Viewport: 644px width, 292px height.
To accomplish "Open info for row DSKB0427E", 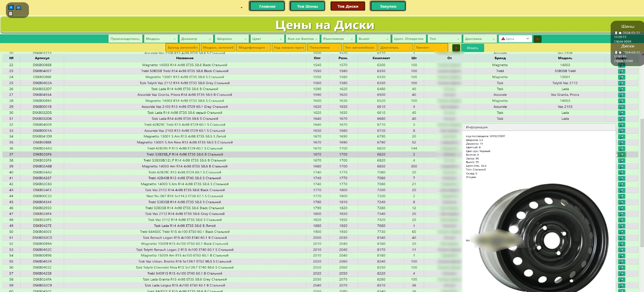I will point(621,226).
